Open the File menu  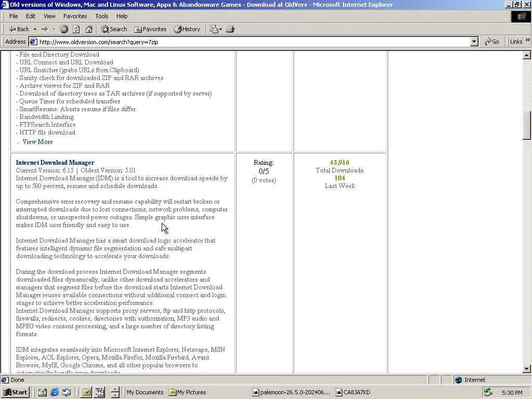[14, 16]
